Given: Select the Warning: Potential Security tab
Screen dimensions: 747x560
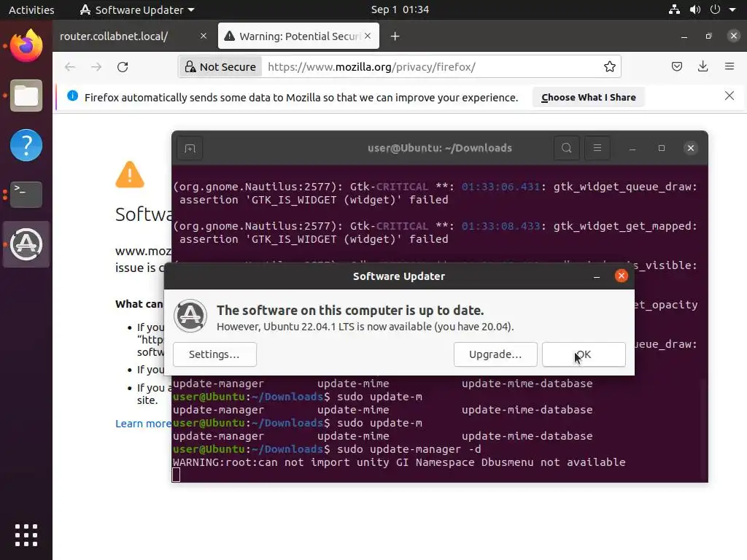Looking at the screenshot, I should [298, 36].
